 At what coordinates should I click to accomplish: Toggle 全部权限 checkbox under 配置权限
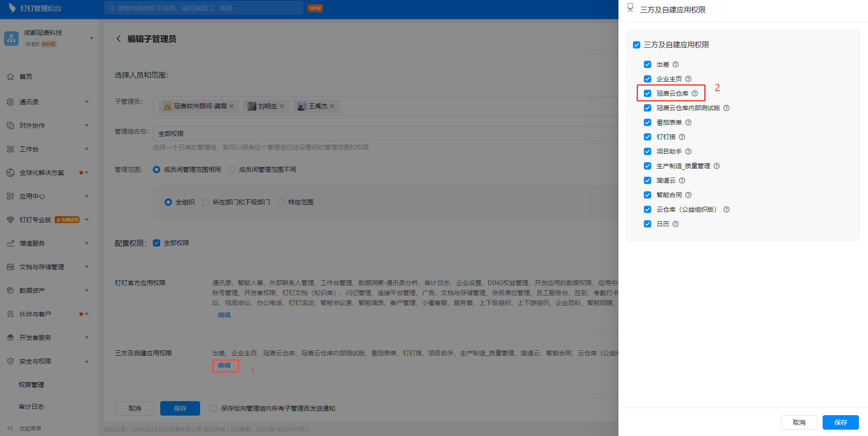pos(157,243)
